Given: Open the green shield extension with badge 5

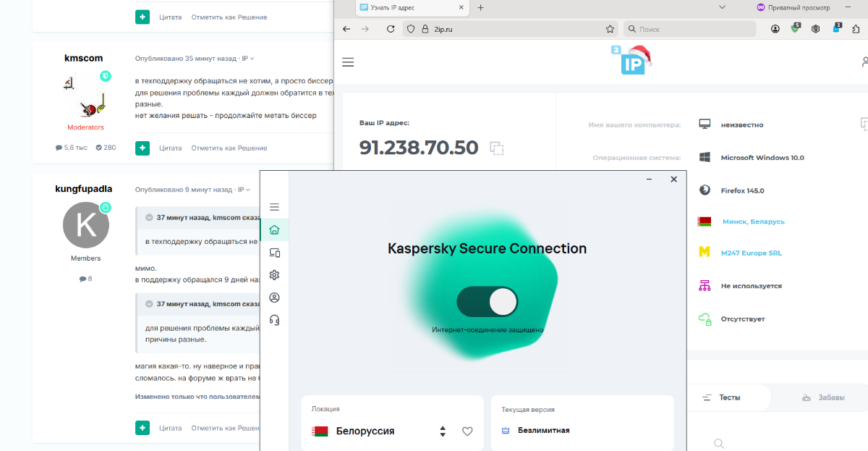Looking at the screenshot, I should [x=795, y=29].
